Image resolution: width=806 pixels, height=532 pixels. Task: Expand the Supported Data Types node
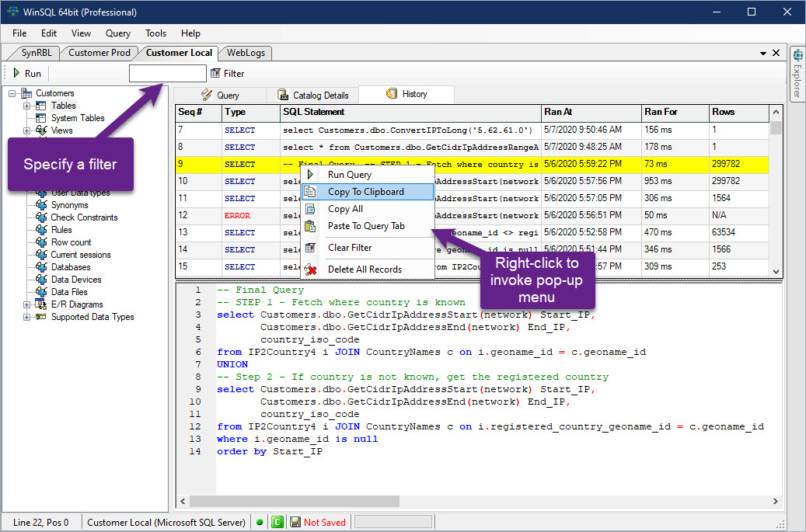click(x=26, y=317)
